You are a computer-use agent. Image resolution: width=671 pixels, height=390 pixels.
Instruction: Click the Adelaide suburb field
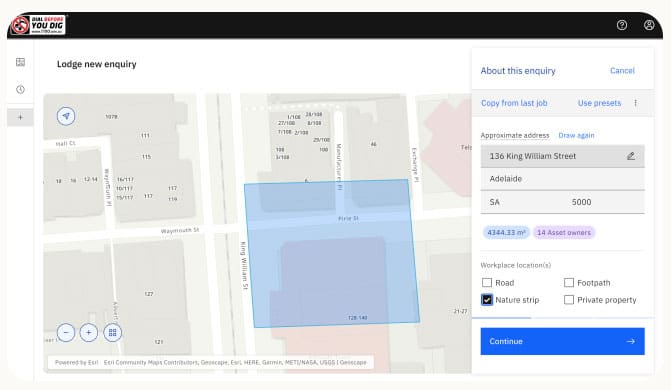click(562, 179)
